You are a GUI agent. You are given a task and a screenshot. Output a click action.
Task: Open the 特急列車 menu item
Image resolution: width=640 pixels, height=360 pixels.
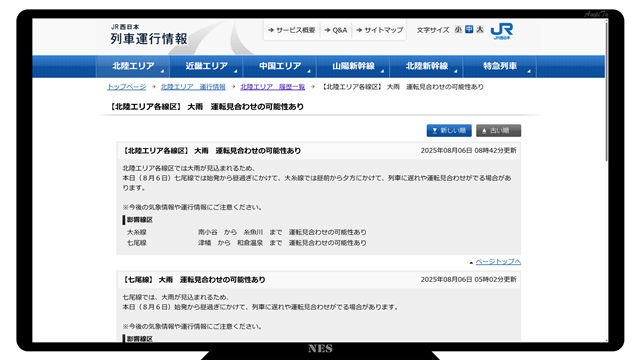500,66
